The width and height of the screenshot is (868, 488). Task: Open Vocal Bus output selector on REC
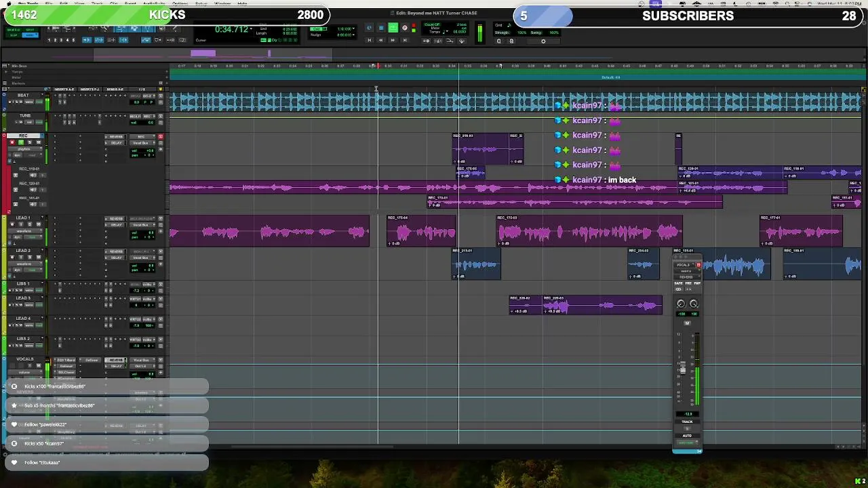pos(142,143)
